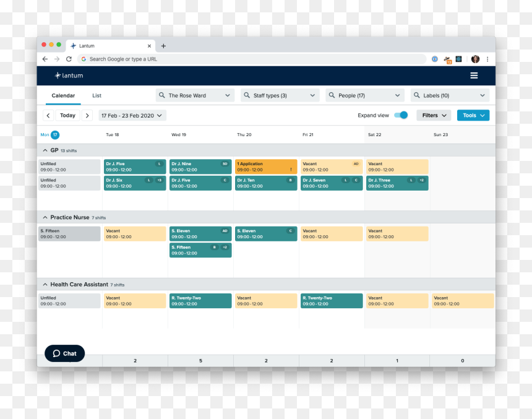Viewport: 532px width, 419px height.
Task: Reload the page with refresh icon
Action: point(69,59)
